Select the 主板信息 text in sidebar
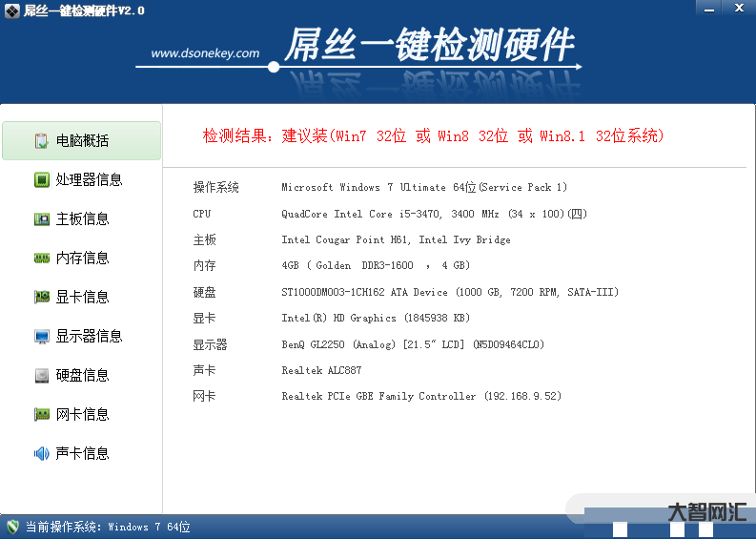This screenshot has width=756, height=539. [x=83, y=219]
